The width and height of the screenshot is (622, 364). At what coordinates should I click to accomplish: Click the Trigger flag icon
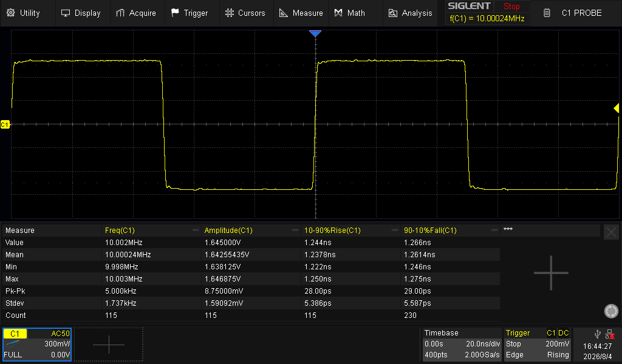click(x=175, y=13)
